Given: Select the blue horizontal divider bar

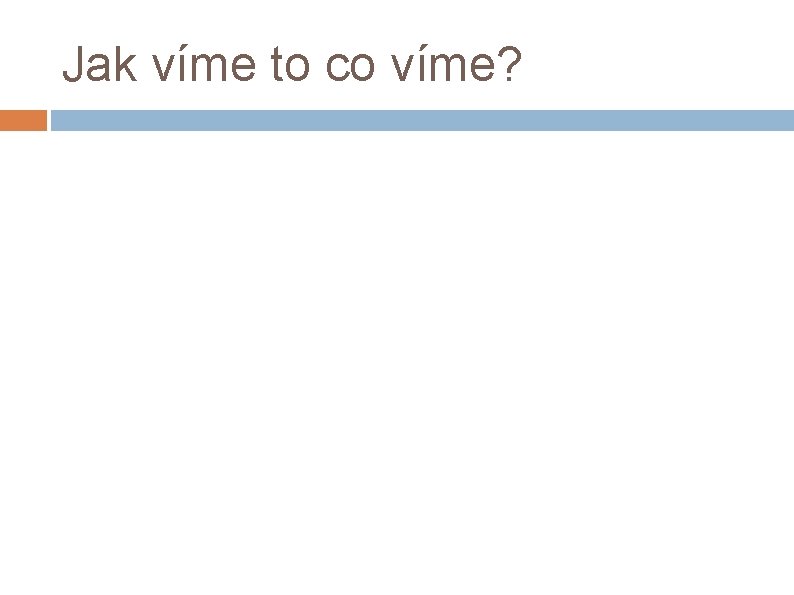Looking at the screenshot, I should tap(420, 121).
